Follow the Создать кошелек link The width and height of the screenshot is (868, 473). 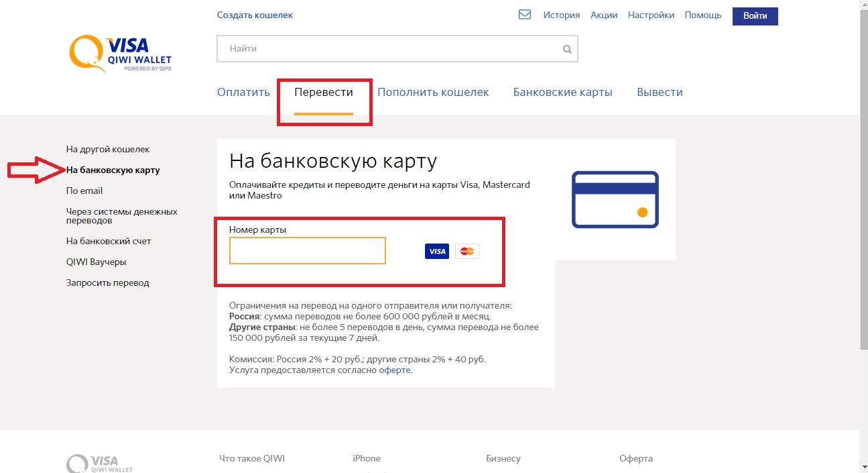(255, 15)
